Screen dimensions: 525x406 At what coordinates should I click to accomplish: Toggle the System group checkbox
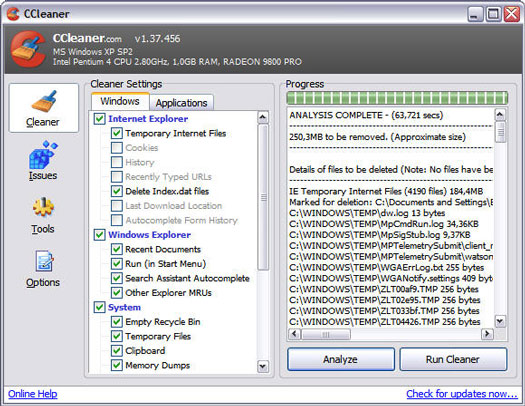[99, 307]
